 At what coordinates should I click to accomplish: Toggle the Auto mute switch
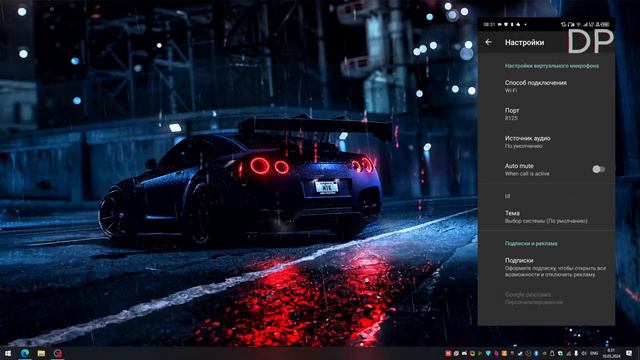click(x=598, y=169)
